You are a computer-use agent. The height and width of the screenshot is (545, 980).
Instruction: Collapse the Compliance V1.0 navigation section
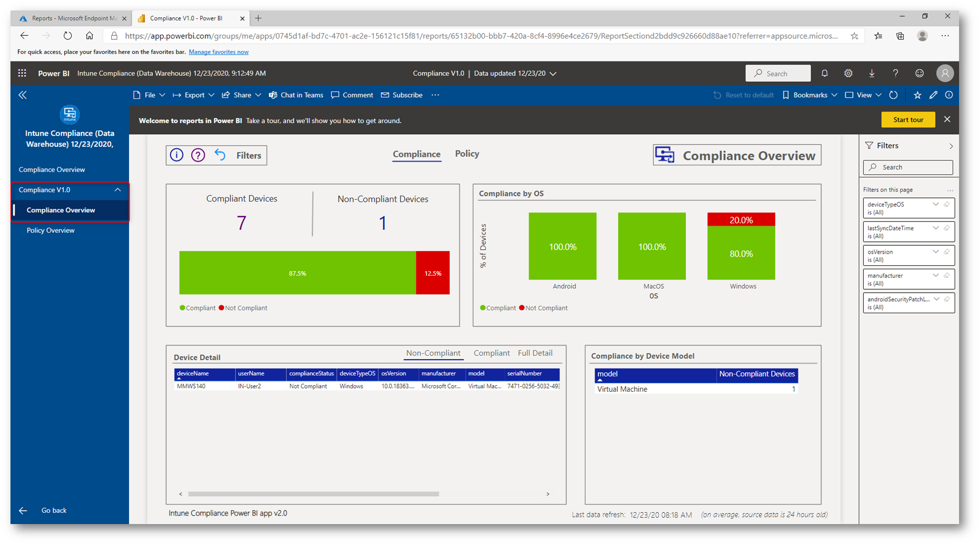click(118, 190)
